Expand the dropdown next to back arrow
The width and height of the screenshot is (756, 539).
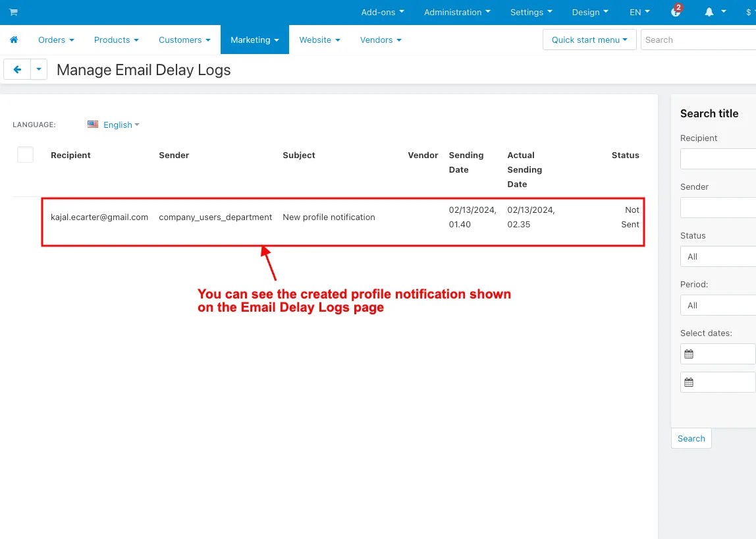(x=39, y=69)
